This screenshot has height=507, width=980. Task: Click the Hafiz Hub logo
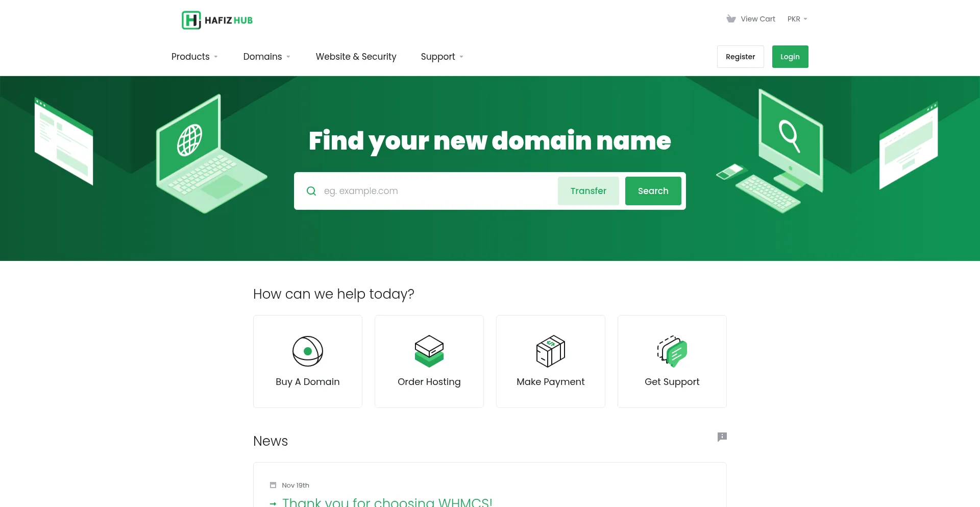point(217,20)
